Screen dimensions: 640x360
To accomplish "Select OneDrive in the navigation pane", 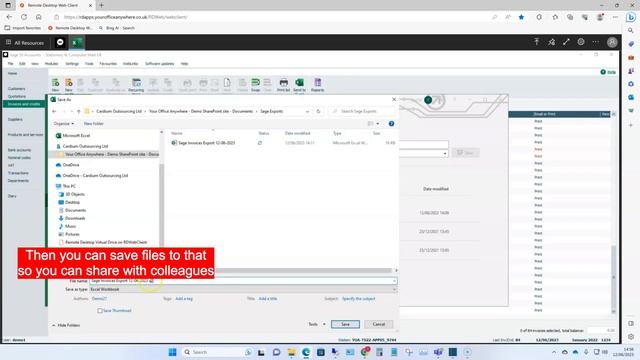I will 71,165.
